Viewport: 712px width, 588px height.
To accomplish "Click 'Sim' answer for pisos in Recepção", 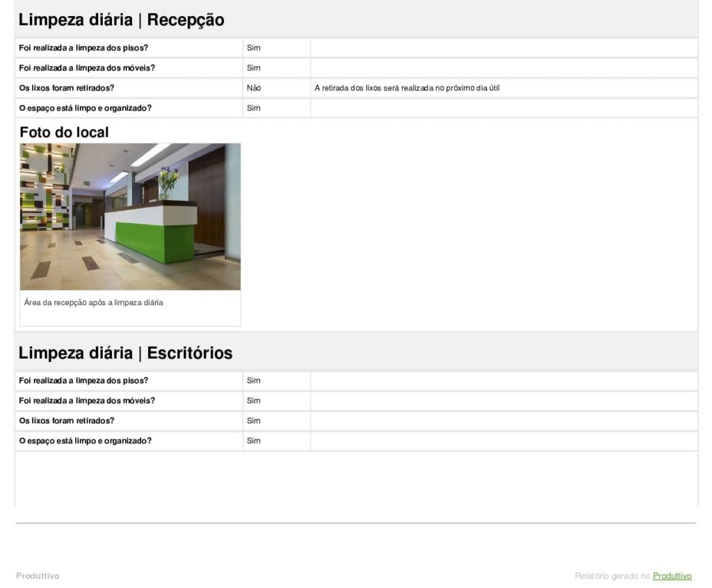I will pyautogui.click(x=254, y=48).
